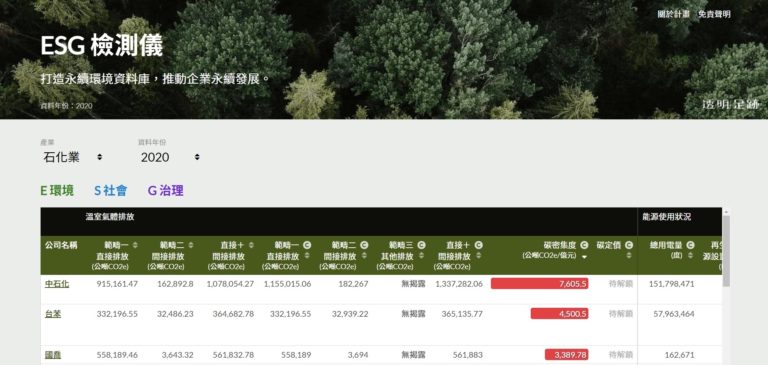Click the value 1,337,282.06
Viewport: 768px width, 365px height.
(x=459, y=284)
